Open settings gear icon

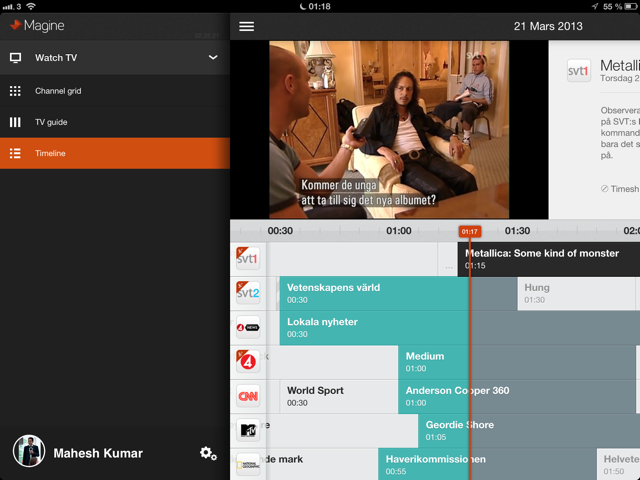point(208,453)
